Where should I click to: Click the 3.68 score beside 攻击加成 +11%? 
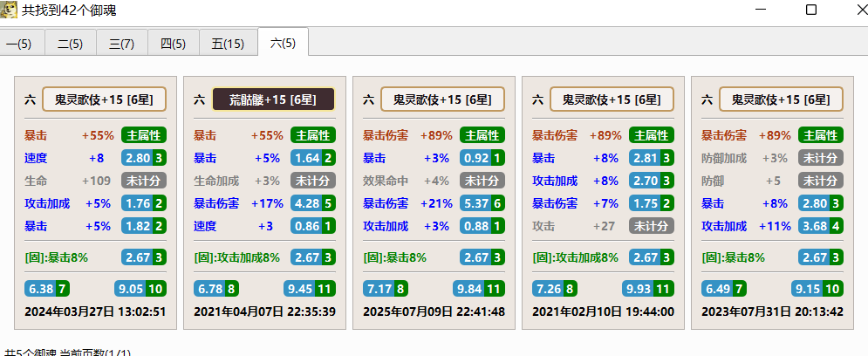[820, 226]
